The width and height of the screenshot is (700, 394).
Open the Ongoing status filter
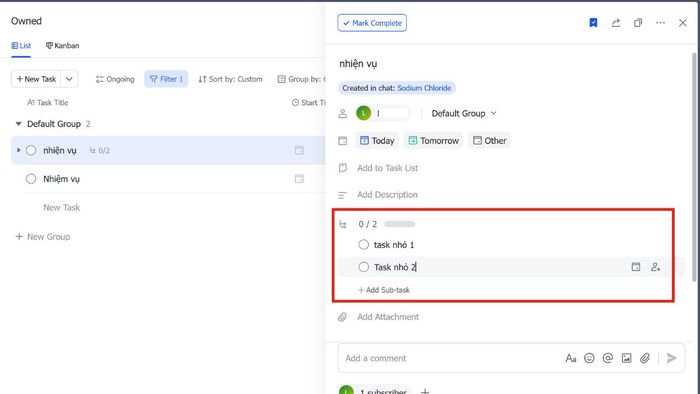click(x=115, y=79)
